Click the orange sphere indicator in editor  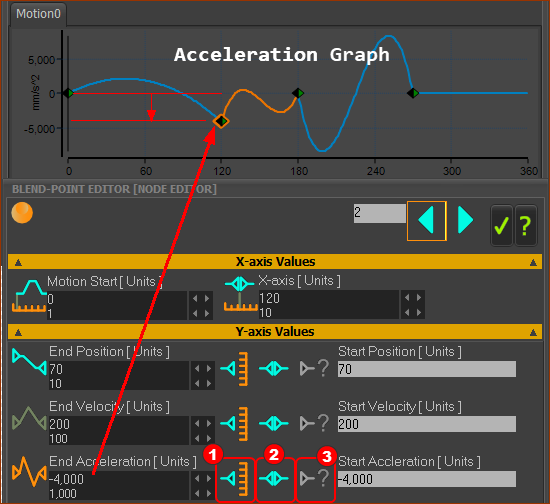[x=22, y=213]
